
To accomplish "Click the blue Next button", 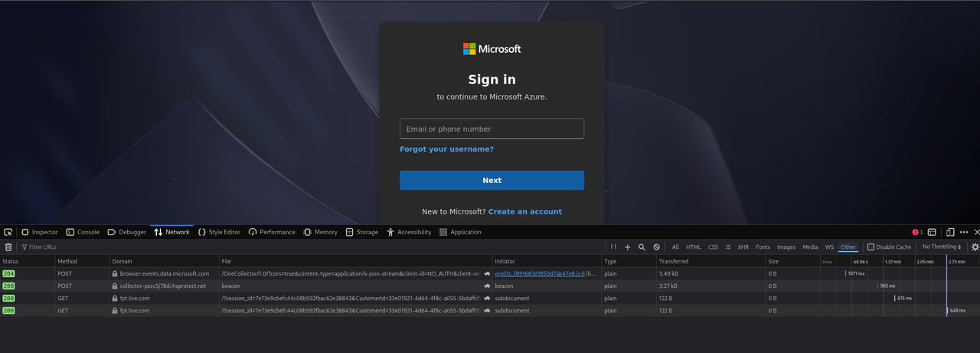I will (x=492, y=181).
